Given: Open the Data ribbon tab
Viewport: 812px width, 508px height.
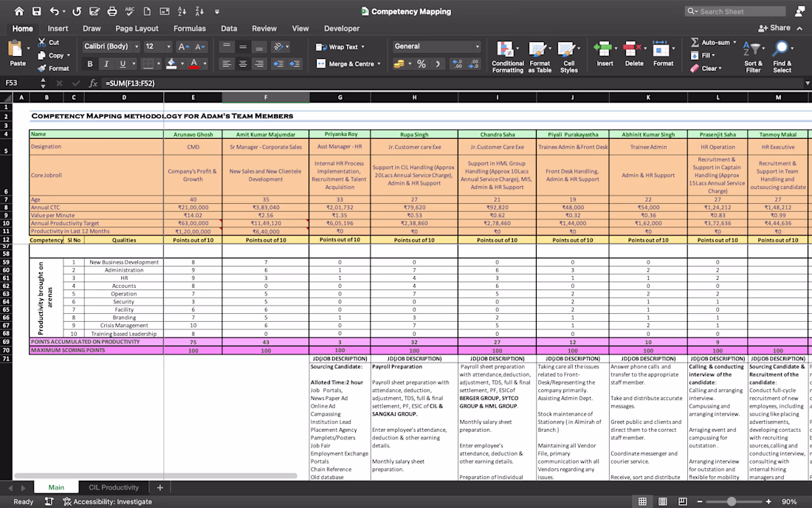Looking at the screenshot, I should pyautogui.click(x=229, y=29).
